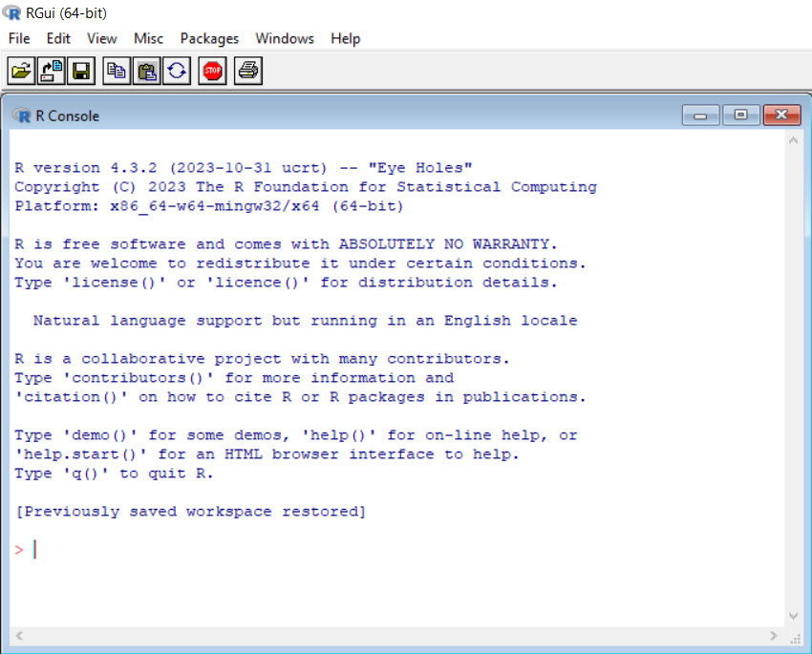Click the RGui application logo icon
This screenshot has width=812, height=654.
pyautogui.click(x=11, y=12)
